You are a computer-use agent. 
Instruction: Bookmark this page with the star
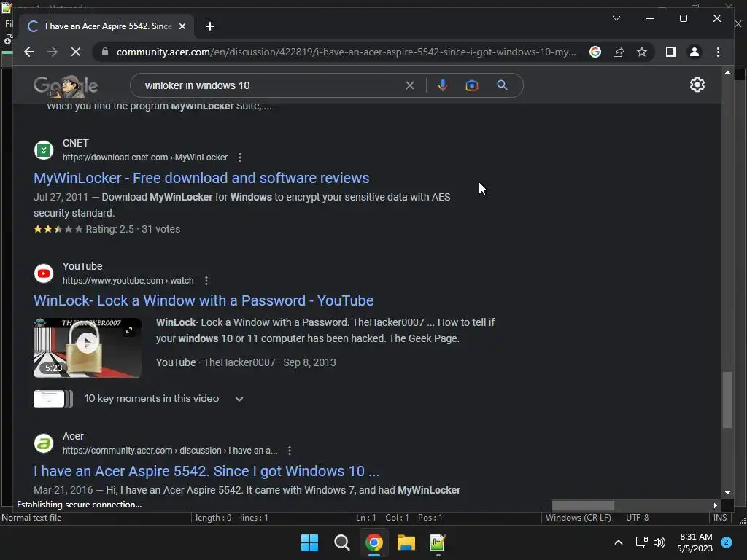(642, 52)
